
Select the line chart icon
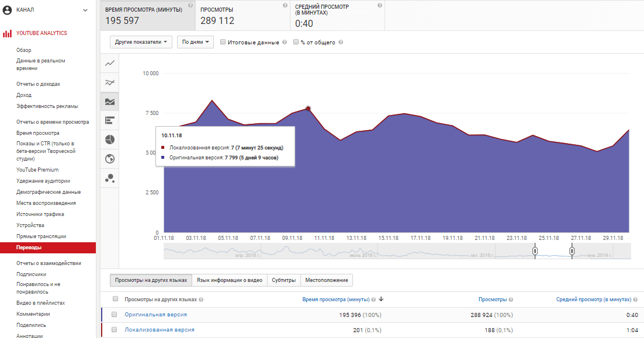(x=110, y=64)
